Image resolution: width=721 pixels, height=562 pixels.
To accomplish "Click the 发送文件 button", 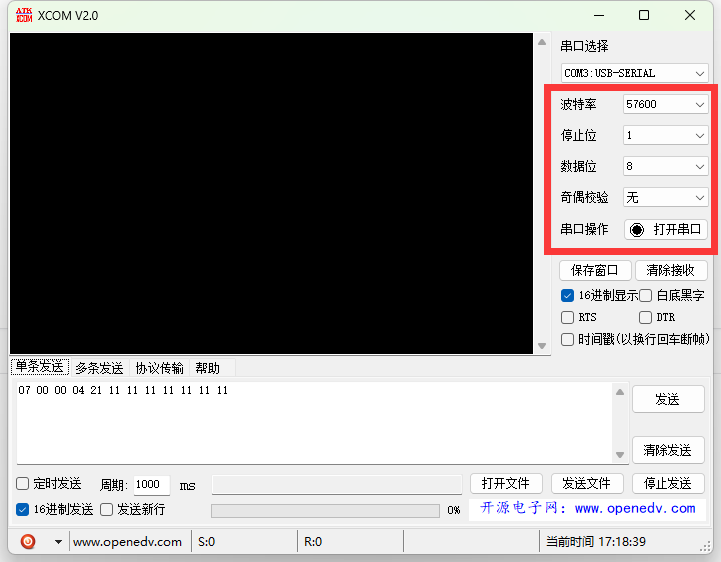I will pyautogui.click(x=587, y=483).
